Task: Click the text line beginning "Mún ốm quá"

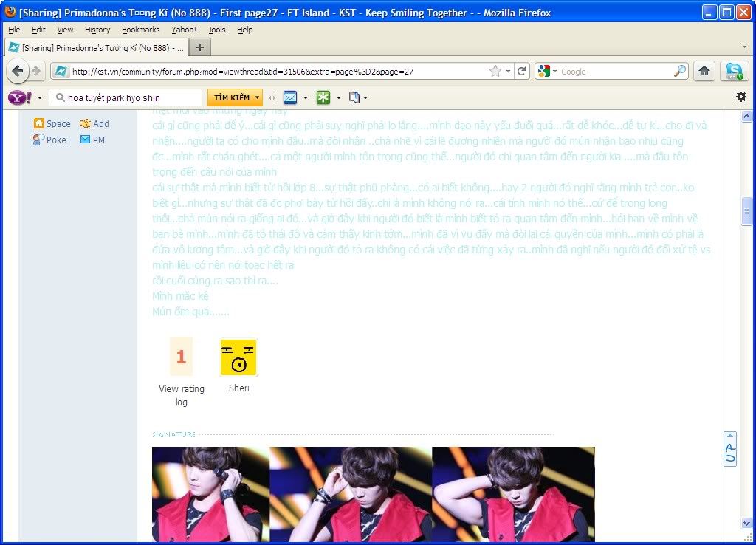Action: tap(191, 312)
